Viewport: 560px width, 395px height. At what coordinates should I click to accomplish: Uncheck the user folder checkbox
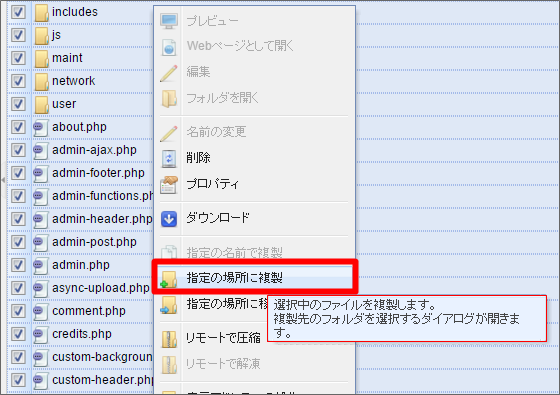[18, 104]
